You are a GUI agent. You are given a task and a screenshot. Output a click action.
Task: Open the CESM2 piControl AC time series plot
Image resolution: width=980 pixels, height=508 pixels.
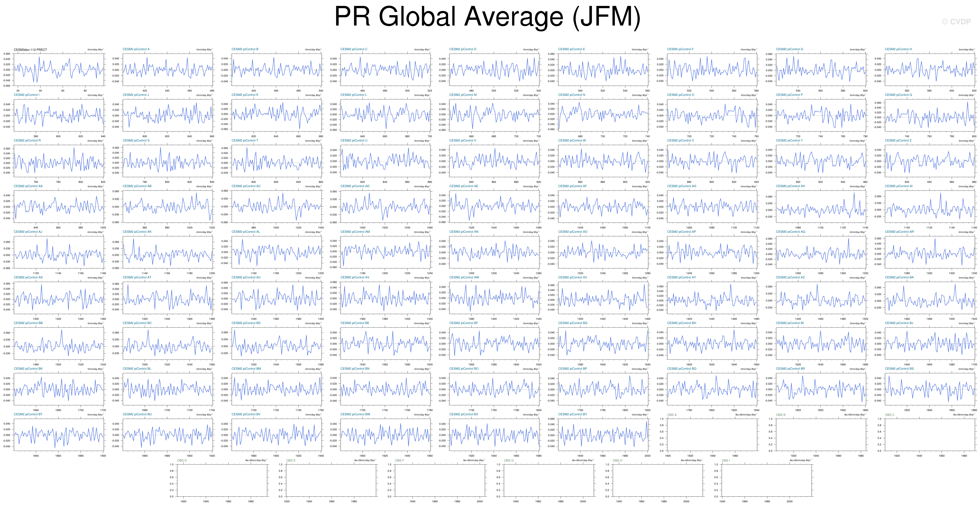(277, 206)
